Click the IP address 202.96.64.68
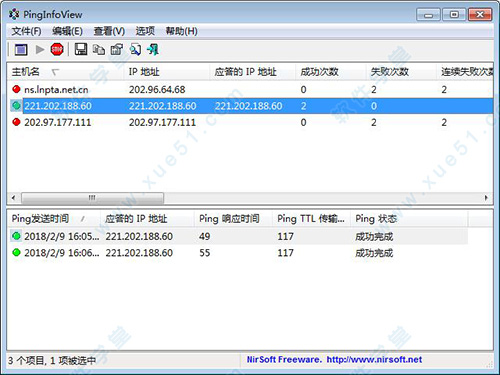 pyautogui.click(x=157, y=89)
